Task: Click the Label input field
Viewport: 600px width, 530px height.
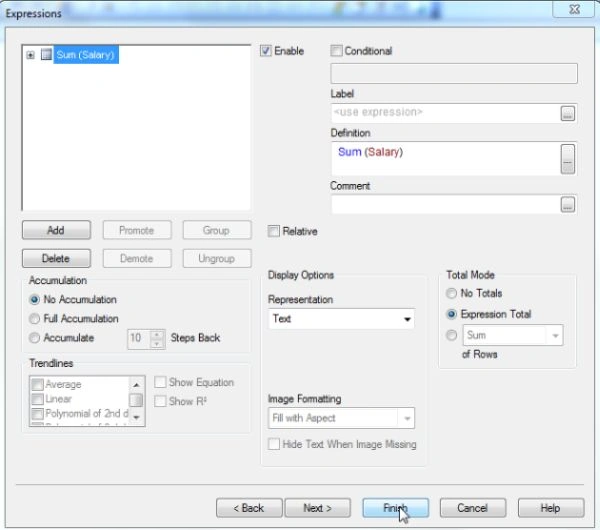Action: (445, 113)
